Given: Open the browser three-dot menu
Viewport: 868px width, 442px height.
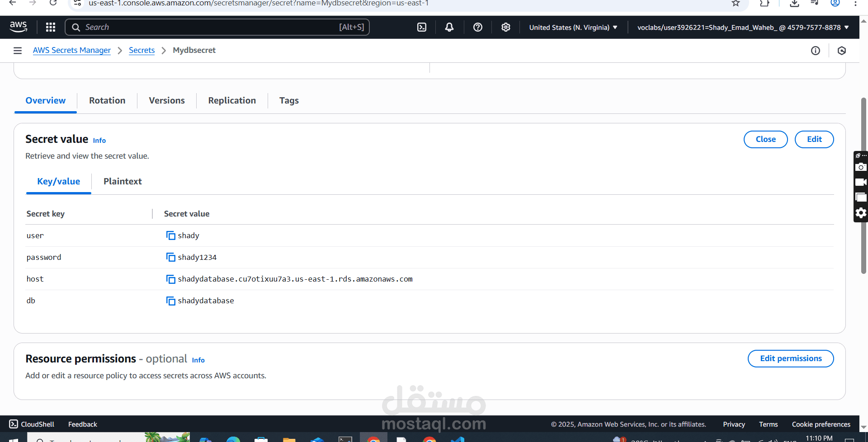Looking at the screenshot, I should pos(856,4).
